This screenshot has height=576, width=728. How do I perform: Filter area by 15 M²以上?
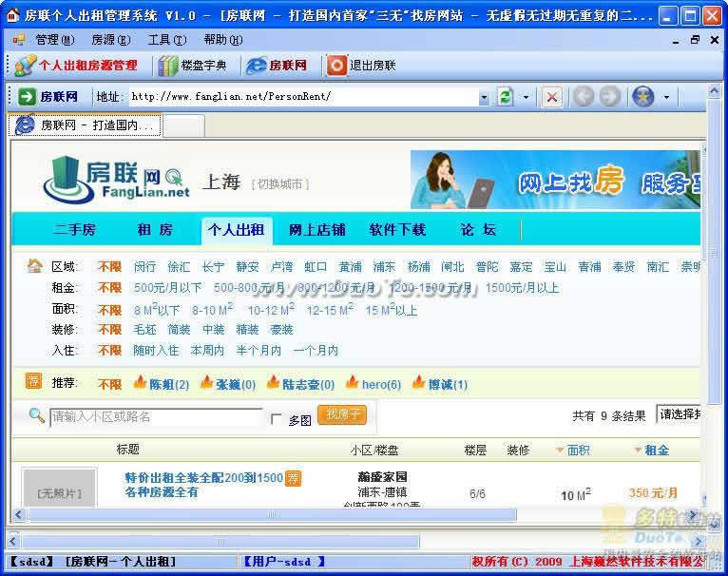coord(392,310)
